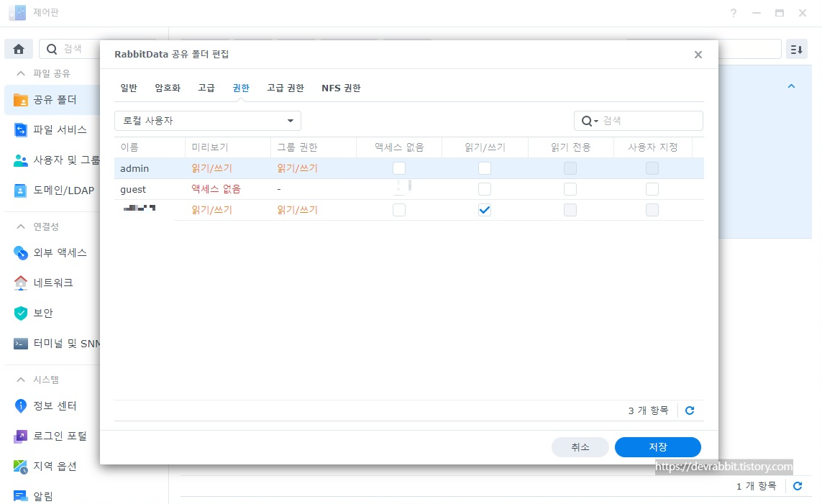Switch to the General (일반) tab

click(129, 88)
